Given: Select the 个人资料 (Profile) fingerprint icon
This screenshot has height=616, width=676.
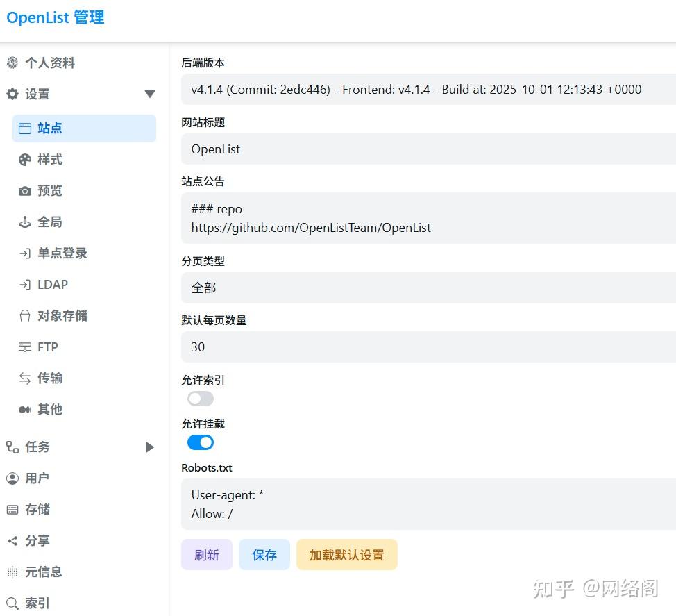Looking at the screenshot, I should tap(12, 63).
